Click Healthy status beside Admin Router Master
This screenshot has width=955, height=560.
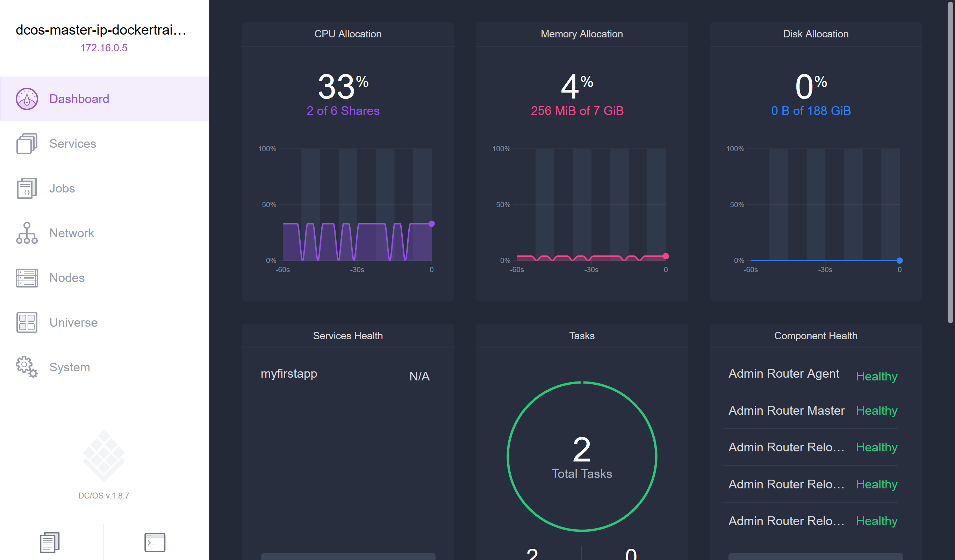877,410
